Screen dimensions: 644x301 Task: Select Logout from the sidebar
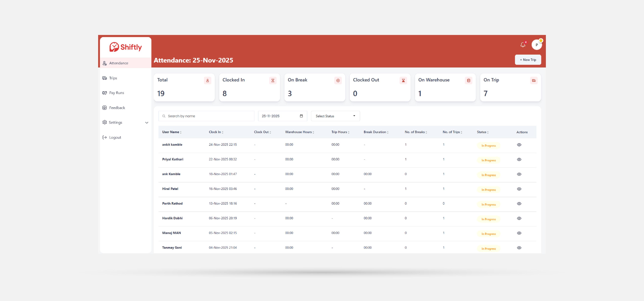(115, 137)
